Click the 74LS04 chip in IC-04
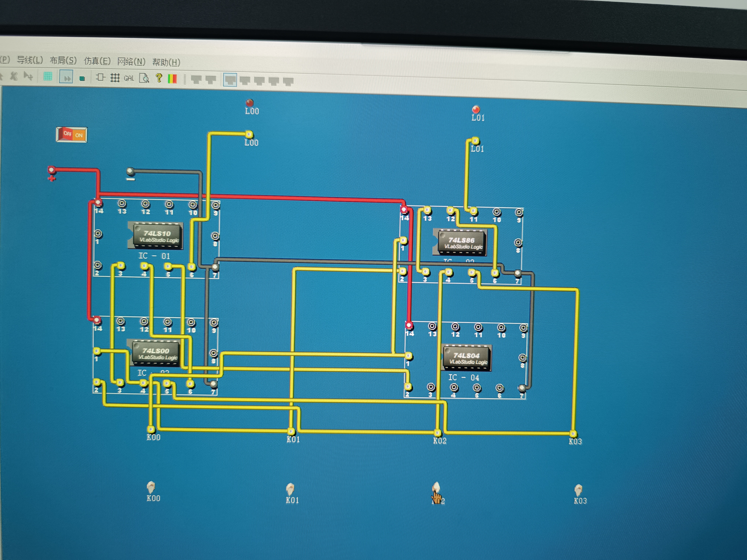This screenshot has width=747, height=560. point(466,358)
